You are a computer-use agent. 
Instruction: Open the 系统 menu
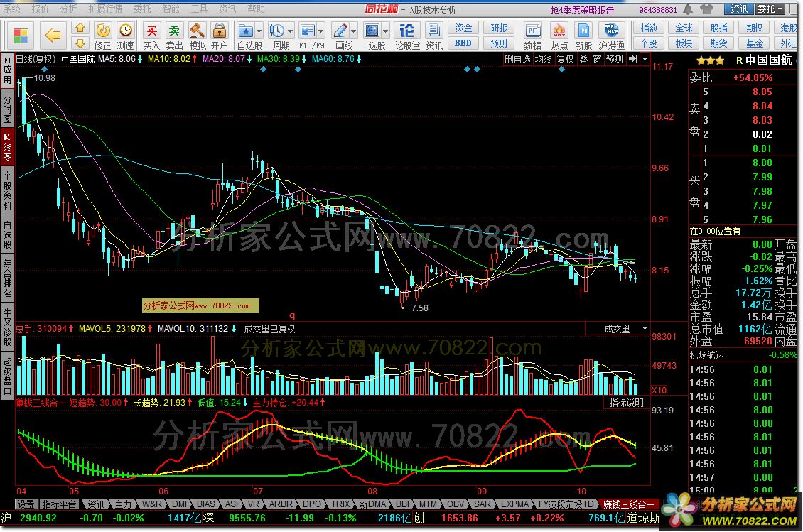[x=12, y=9]
